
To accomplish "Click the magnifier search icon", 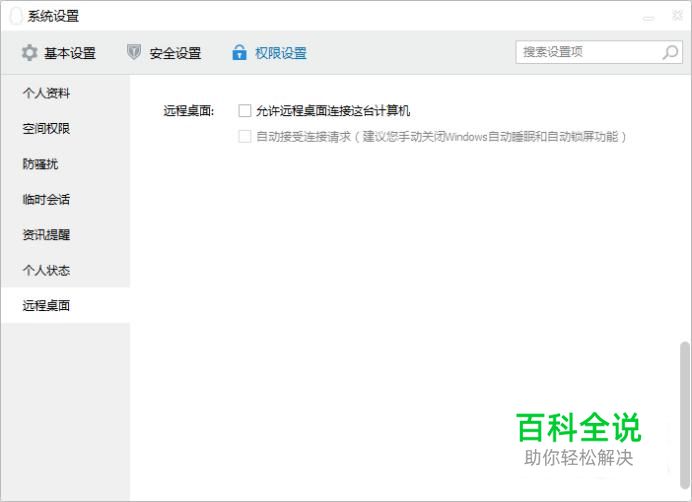I will pyautogui.click(x=670, y=52).
